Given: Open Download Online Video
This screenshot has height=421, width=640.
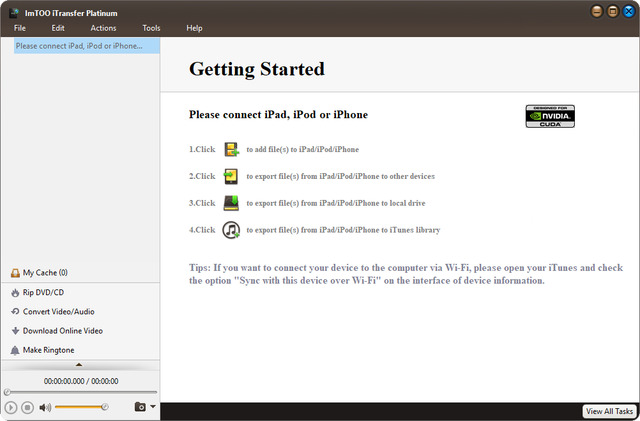Looking at the screenshot, I should [x=62, y=330].
